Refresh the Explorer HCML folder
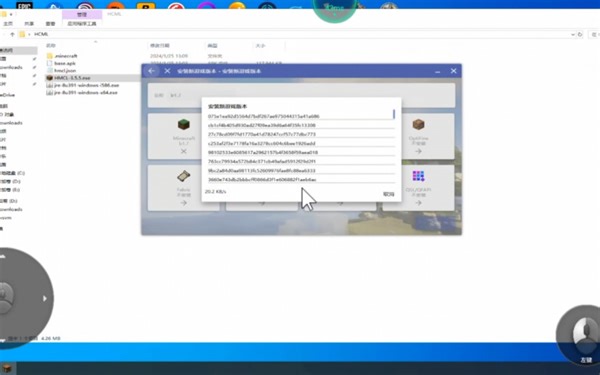The height and width of the screenshot is (375, 600). coord(580,34)
